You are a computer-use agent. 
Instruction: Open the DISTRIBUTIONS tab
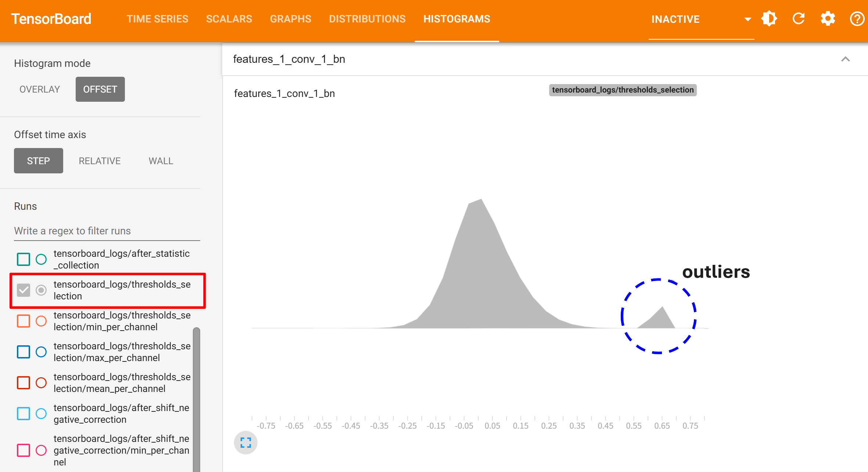(x=367, y=19)
